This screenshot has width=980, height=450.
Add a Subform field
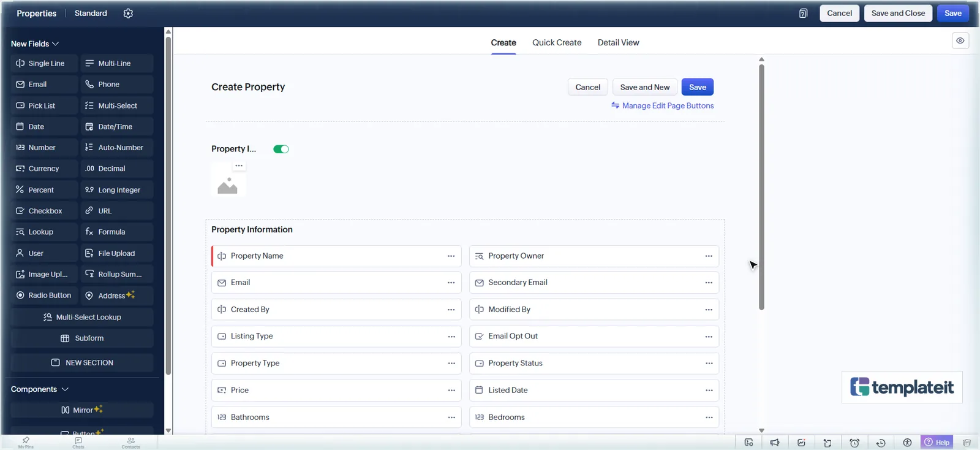point(82,338)
